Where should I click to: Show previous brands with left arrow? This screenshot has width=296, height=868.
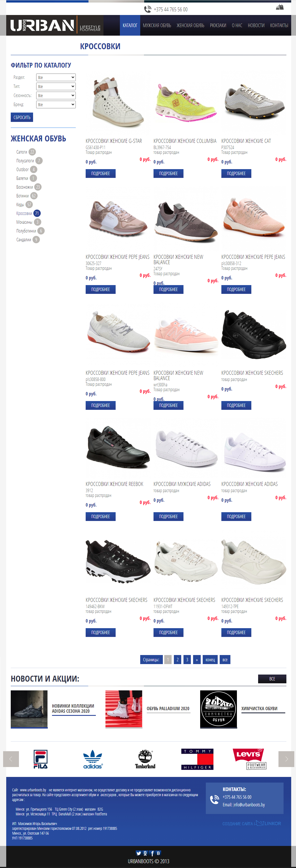click(11, 759)
